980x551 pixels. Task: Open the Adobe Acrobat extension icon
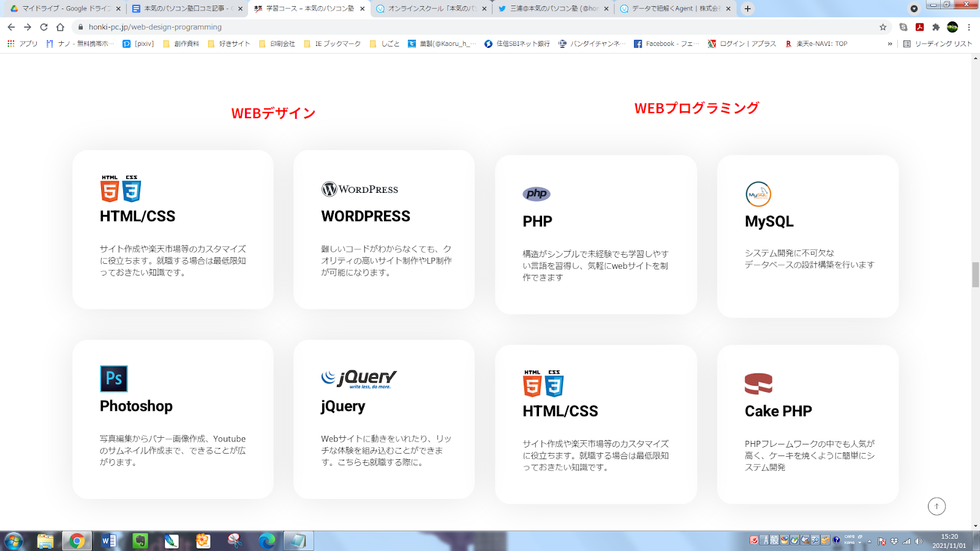pyautogui.click(x=919, y=27)
